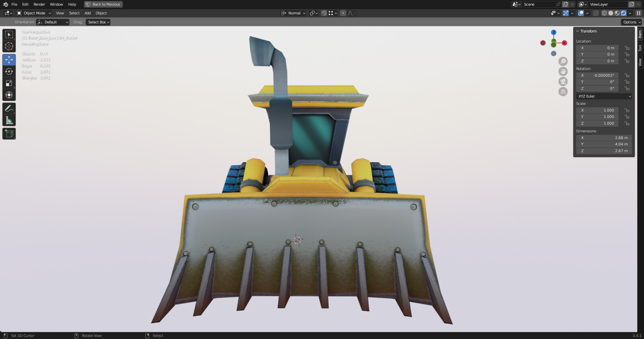Pin the Scene with the pin icon

(x=558, y=4)
